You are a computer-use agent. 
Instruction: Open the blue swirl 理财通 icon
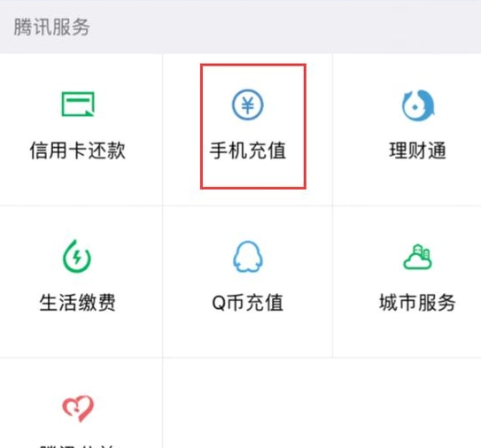tap(418, 105)
